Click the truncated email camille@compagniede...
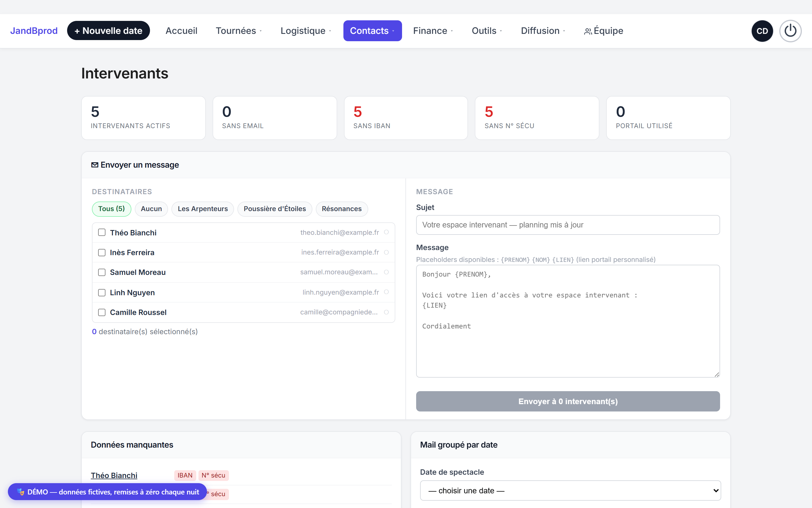Screen dimensions: 812x508 tap(339, 312)
